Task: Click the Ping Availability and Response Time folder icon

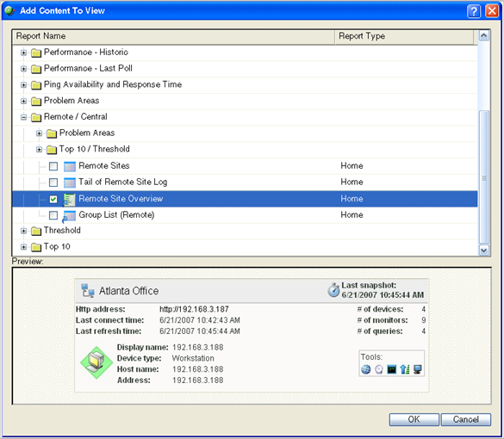Action: [x=36, y=84]
